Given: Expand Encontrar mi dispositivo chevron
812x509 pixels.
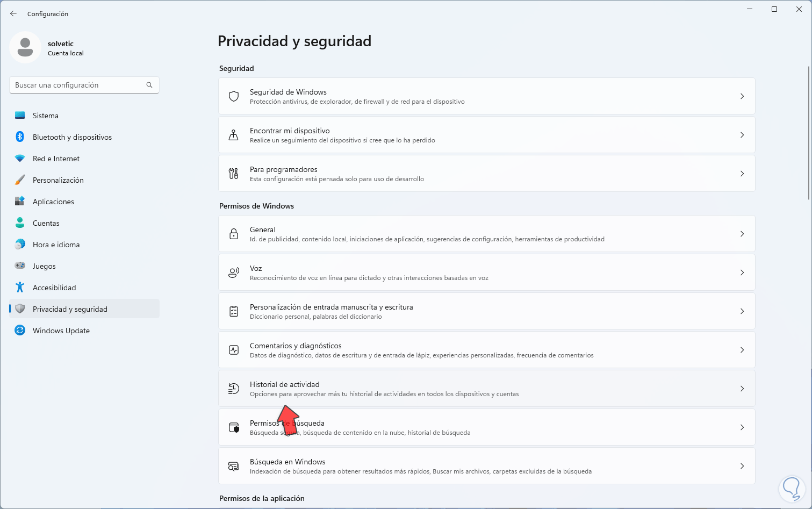Looking at the screenshot, I should [x=742, y=135].
